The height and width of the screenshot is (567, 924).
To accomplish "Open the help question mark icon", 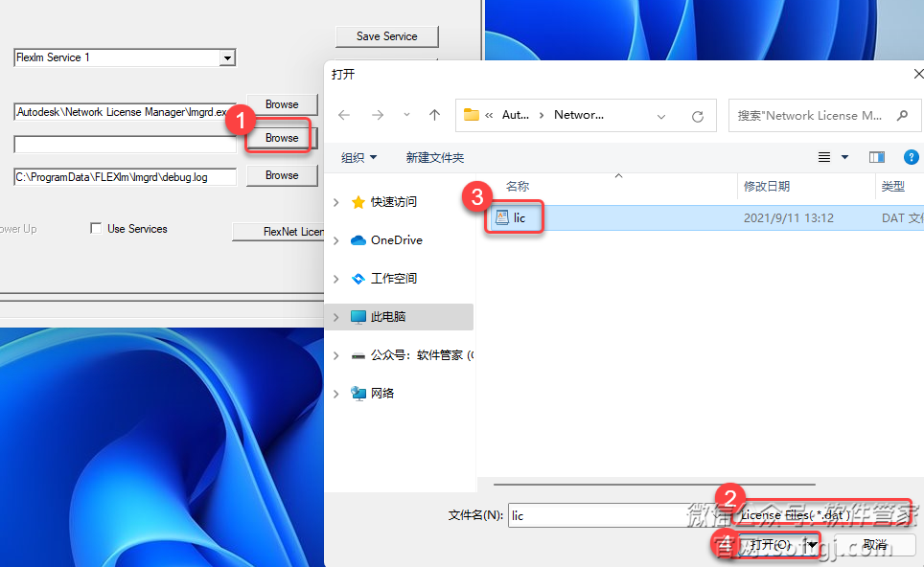I will click(912, 157).
